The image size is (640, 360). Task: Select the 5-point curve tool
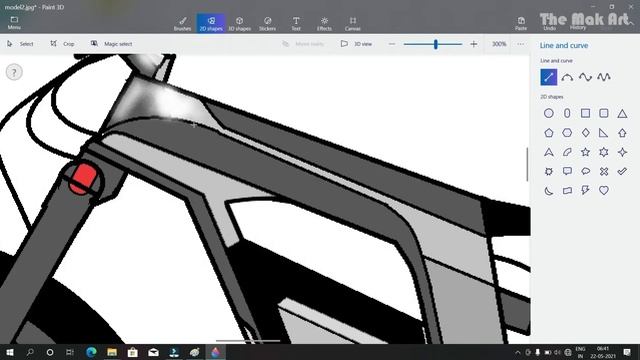coord(604,77)
